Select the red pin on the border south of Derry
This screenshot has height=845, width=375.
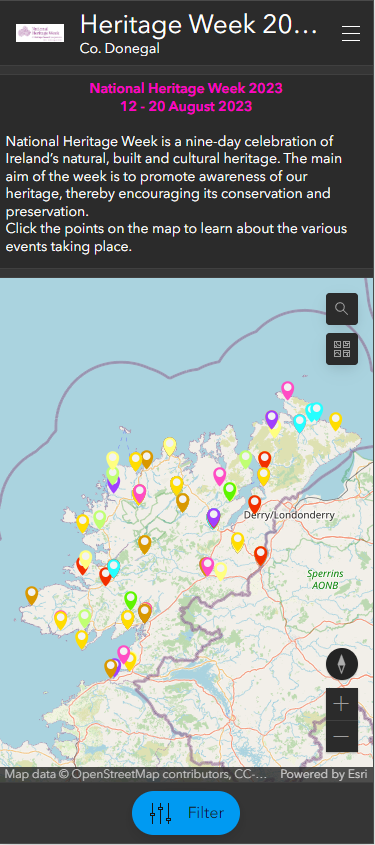click(x=261, y=555)
